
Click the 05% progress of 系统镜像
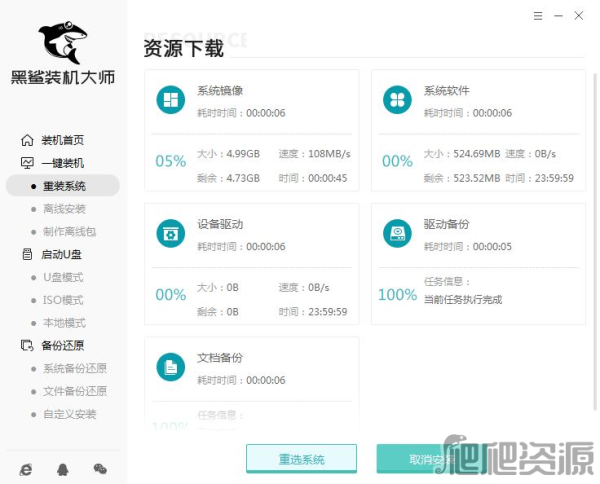tap(171, 161)
